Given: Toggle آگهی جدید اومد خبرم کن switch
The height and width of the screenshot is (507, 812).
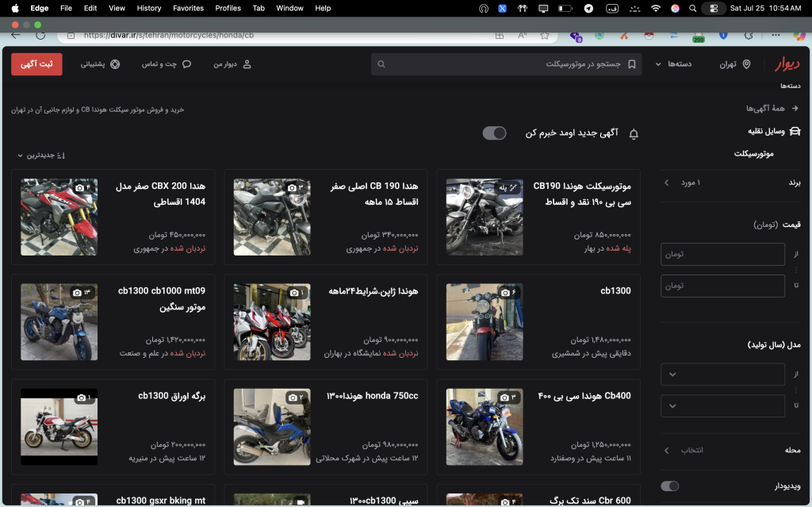Looking at the screenshot, I should point(494,133).
